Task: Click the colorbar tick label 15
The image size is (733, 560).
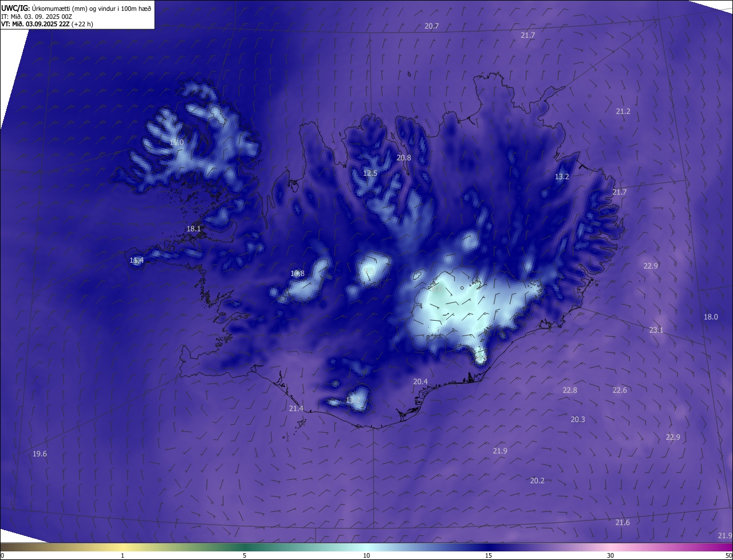Action: point(488,555)
